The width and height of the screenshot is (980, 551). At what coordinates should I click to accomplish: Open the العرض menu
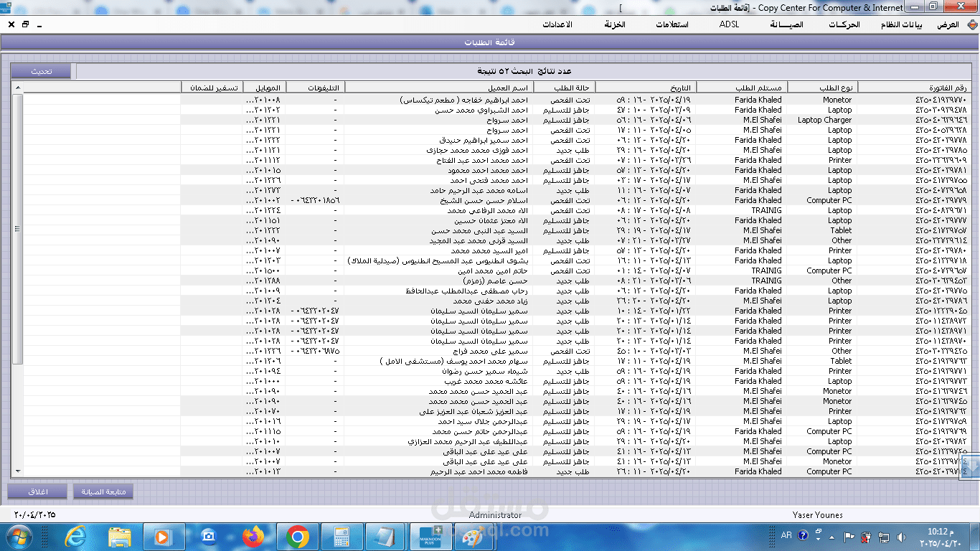(948, 24)
